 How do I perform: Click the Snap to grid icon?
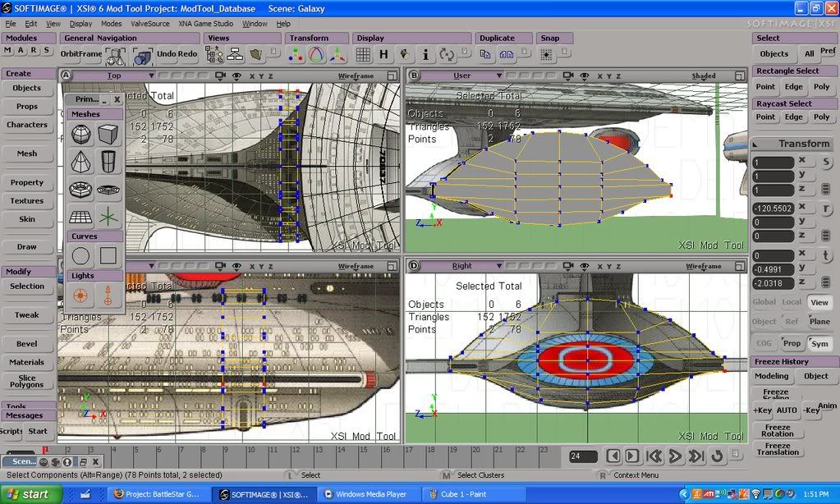tap(546, 55)
